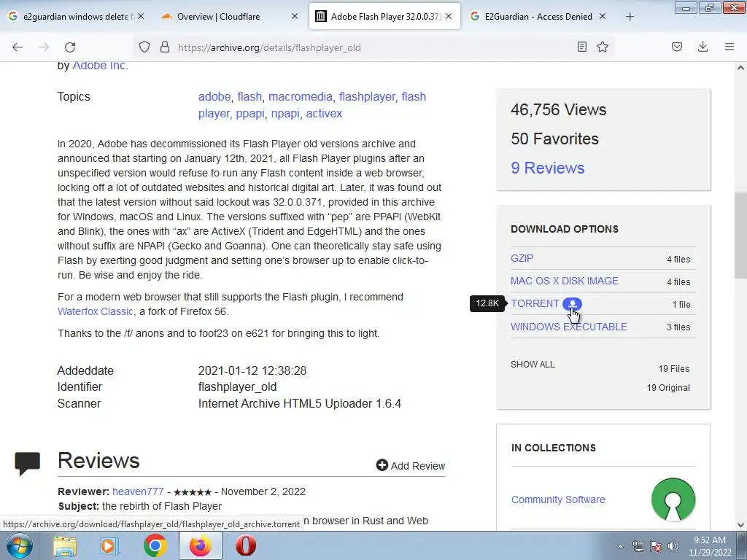This screenshot has width=747, height=560.
Task: Open Opera browser from taskbar
Action: pos(246,545)
